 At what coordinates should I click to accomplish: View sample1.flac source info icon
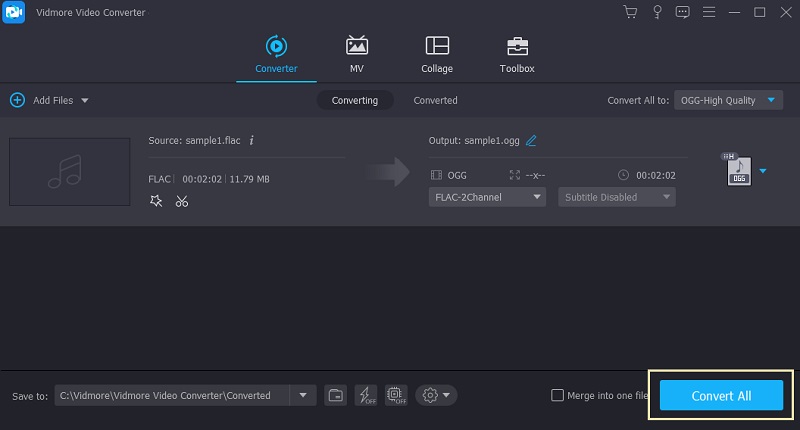point(252,140)
